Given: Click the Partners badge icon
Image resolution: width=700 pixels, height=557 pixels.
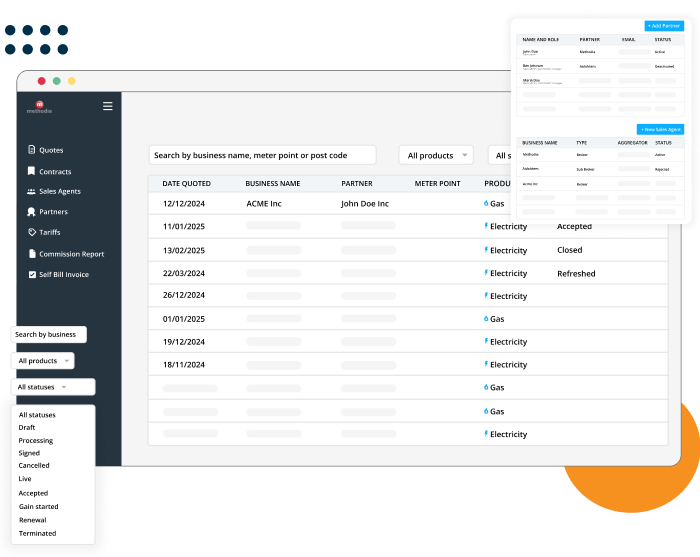Looking at the screenshot, I should (x=32, y=212).
